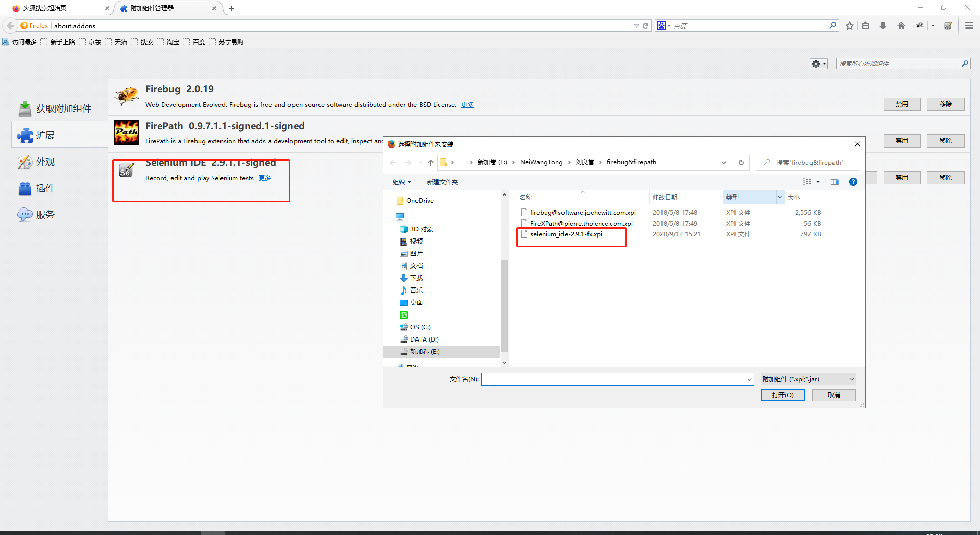The width and height of the screenshot is (980, 535).
Task: Click the Firefox home button
Action: click(901, 25)
